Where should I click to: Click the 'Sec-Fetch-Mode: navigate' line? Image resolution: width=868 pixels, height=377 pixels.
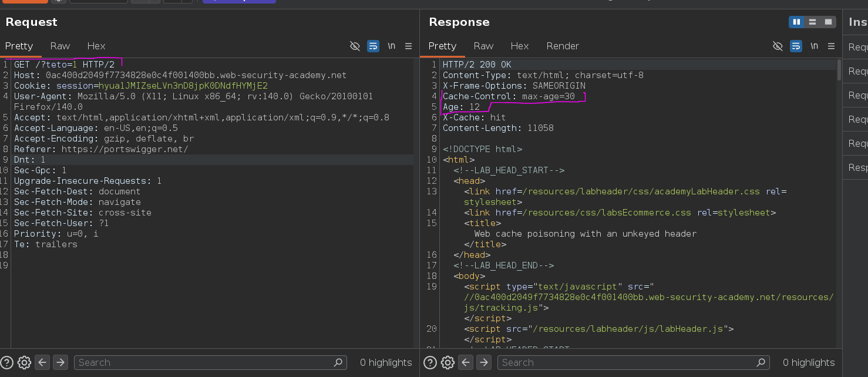[77, 202]
